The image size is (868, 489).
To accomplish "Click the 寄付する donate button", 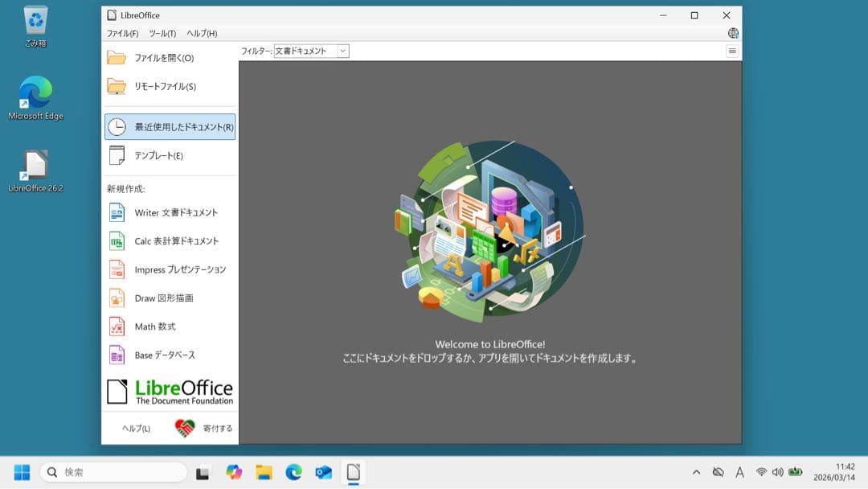I will pos(203,428).
